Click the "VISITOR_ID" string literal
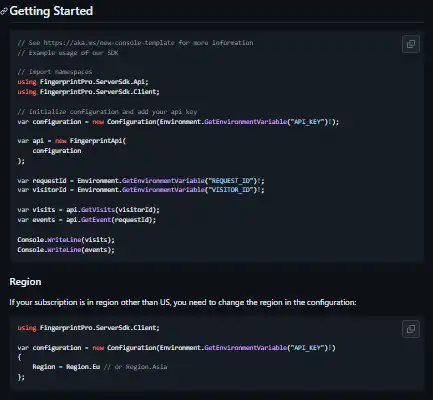433x400 pixels. [x=230, y=190]
